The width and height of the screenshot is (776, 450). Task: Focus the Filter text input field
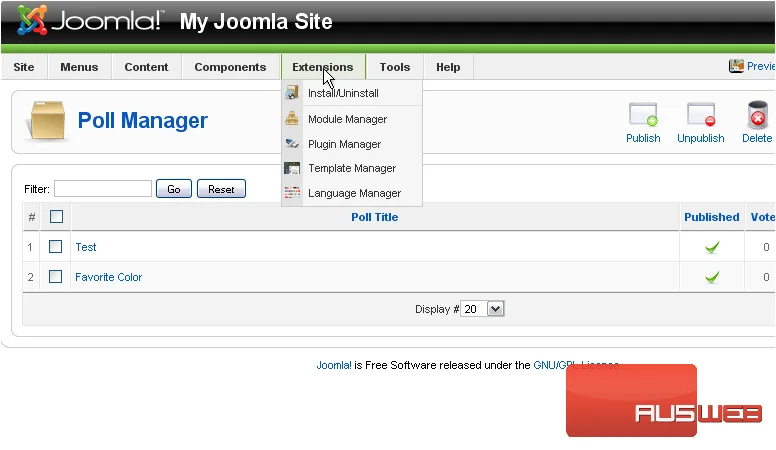tap(103, 189)
